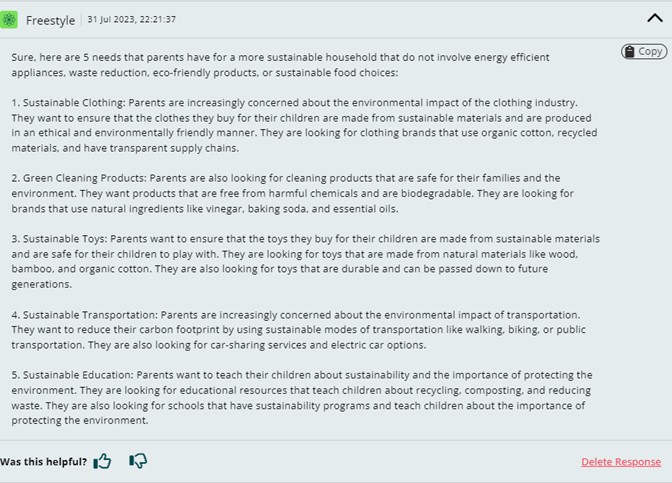Screen dimensions: 672x483
Task: Collapse the response with the top chevron
Action: (655, 17)
